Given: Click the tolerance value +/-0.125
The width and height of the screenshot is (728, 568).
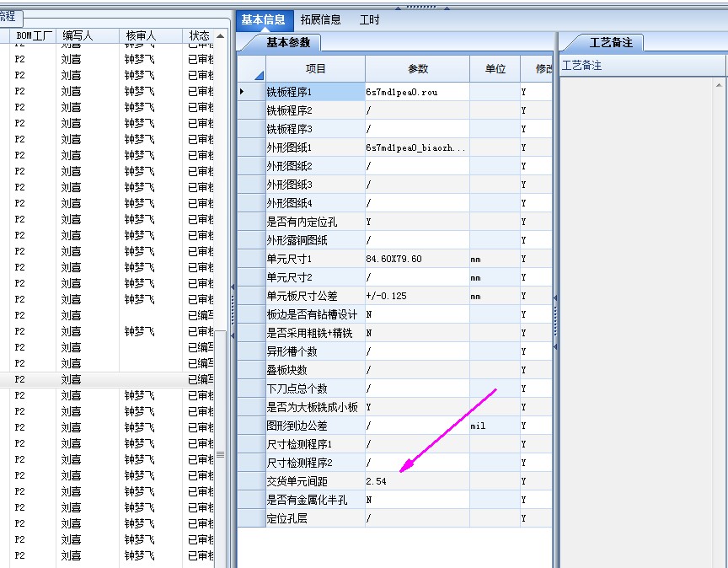Looking at the screenshot, I should [x=386, y=296].
